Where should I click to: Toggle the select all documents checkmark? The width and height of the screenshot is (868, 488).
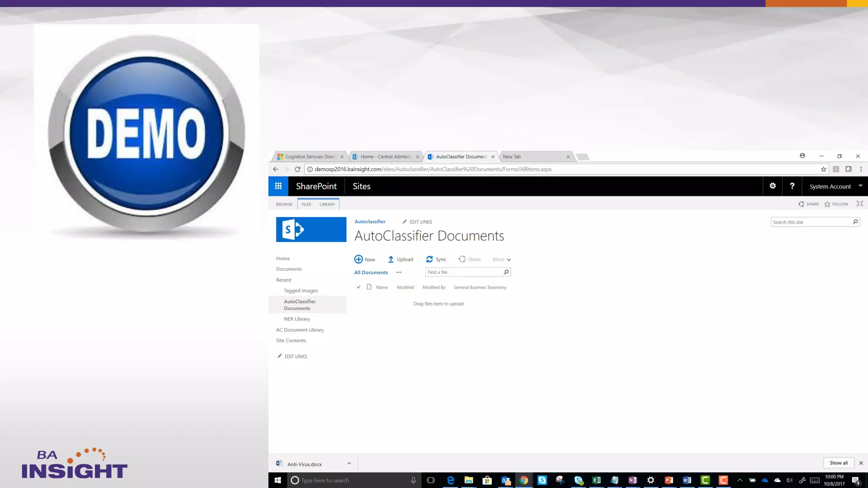click(359, 287)
